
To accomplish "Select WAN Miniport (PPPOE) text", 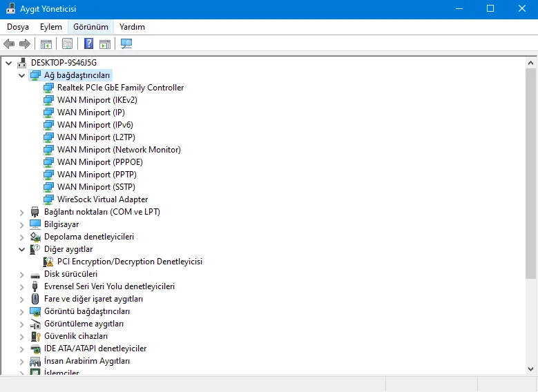I will 100,162.
